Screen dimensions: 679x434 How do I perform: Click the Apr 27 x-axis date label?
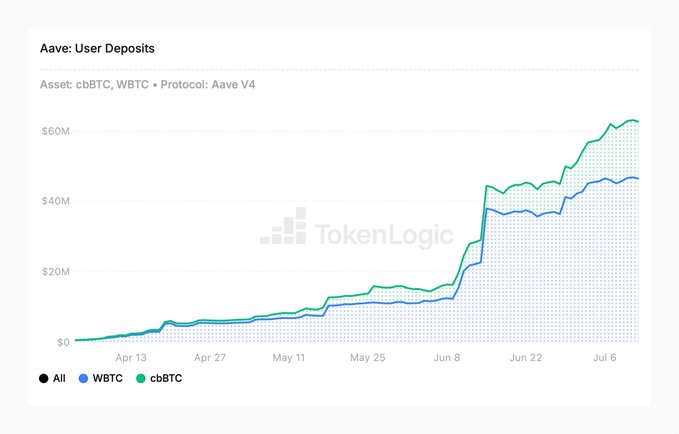[210, 358]
